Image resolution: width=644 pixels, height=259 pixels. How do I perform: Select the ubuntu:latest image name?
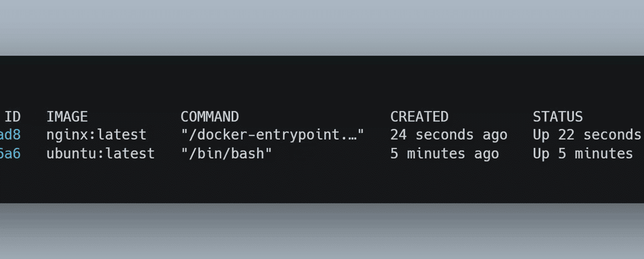click(x=100, y=153)
